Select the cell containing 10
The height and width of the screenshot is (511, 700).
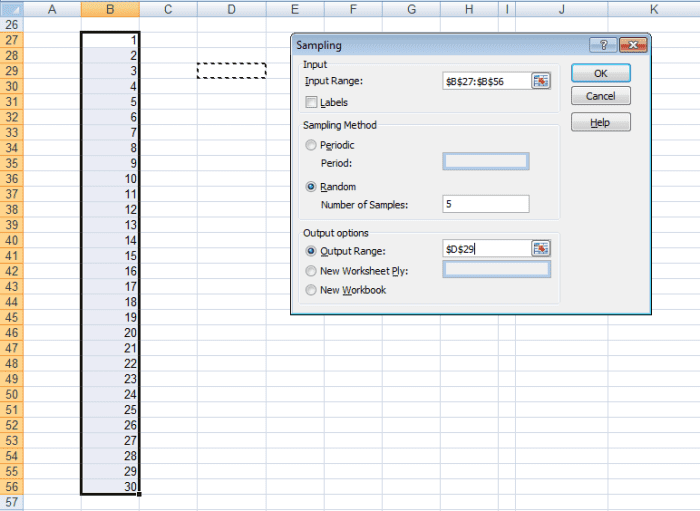click(110, 179)
